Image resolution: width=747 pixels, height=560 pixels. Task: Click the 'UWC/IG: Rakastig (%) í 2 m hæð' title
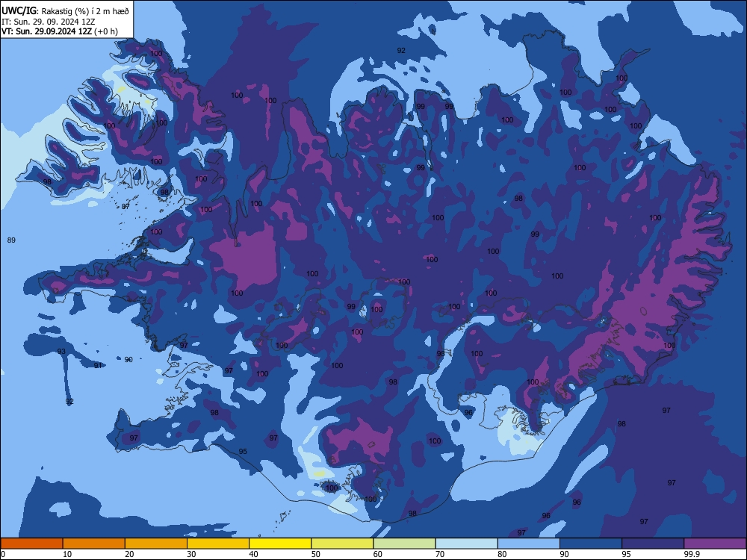pyautogui.click(x=65, y=11)
